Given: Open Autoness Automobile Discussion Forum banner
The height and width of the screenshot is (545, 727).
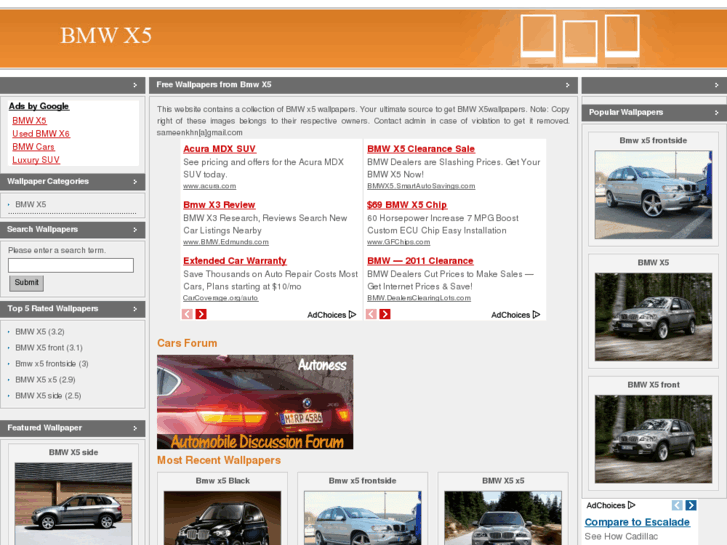Looking at the screenshot, I should (255, 402).
